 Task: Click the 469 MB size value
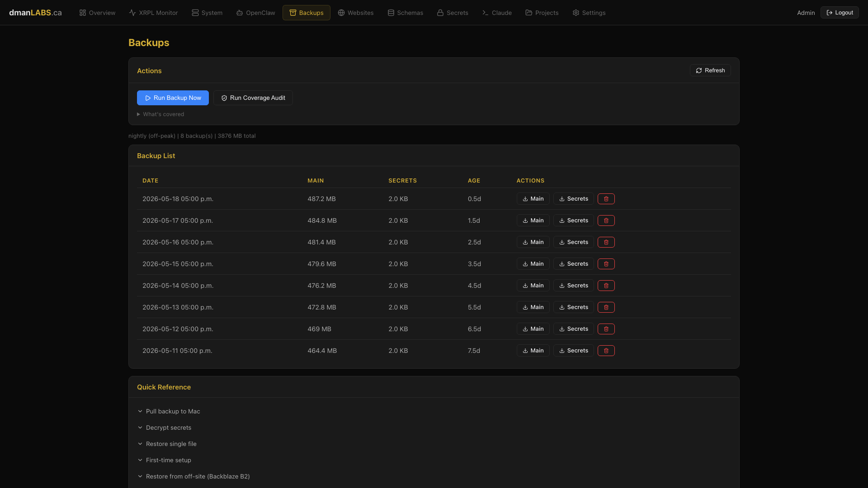(x=319, y=329)
